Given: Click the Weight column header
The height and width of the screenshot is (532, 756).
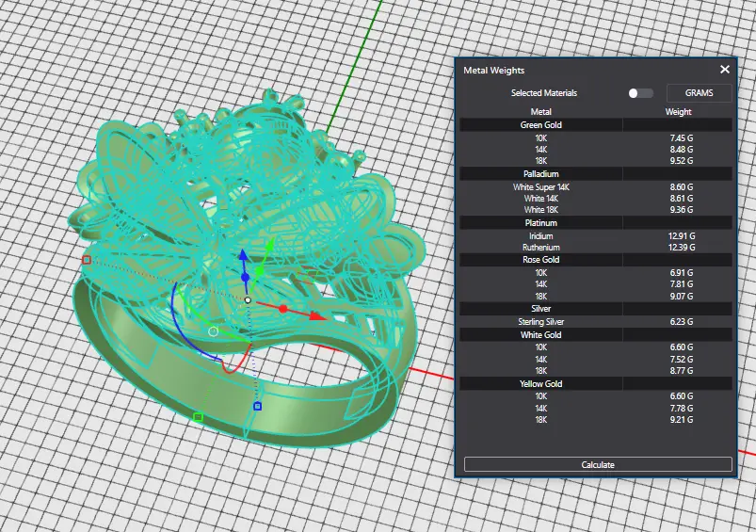Looking at the screenshot, I should pos(678,111).
